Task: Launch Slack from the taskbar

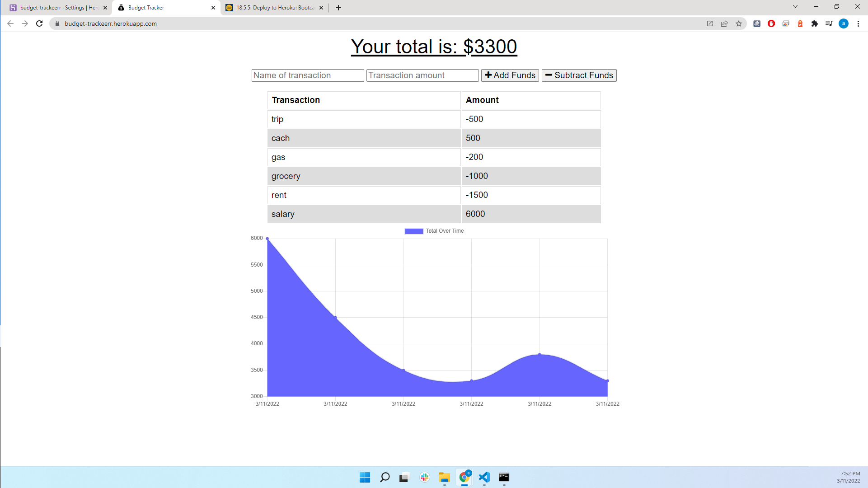Action: pyautogui.click(x=424, y=478)
